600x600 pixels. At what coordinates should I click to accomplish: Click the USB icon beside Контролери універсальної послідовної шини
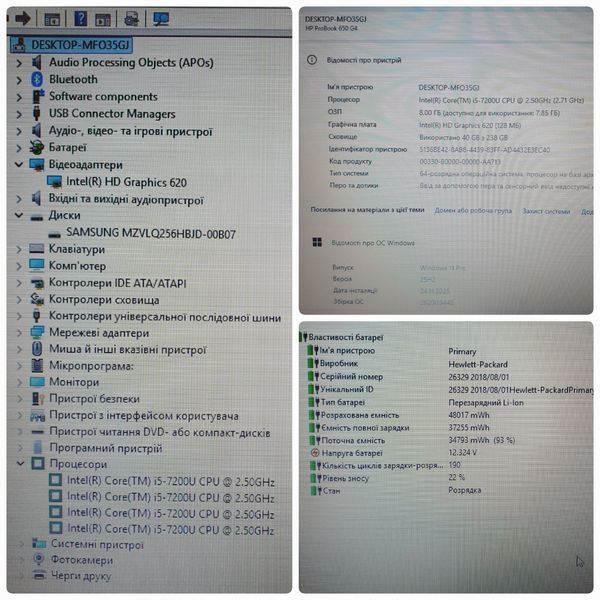point(37,316)
